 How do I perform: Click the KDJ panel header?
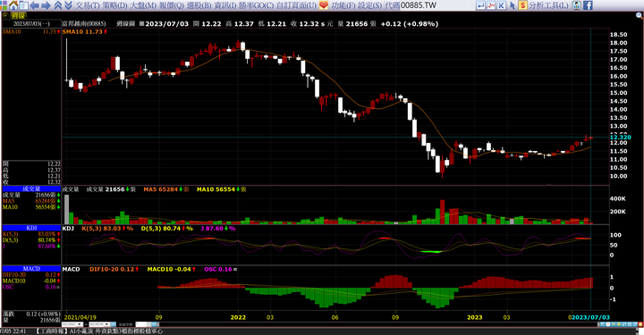[x=31, y=228]
